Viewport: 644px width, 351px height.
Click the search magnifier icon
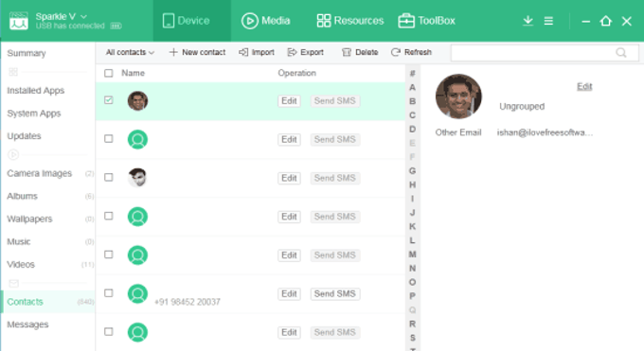(x=621, y=53)
